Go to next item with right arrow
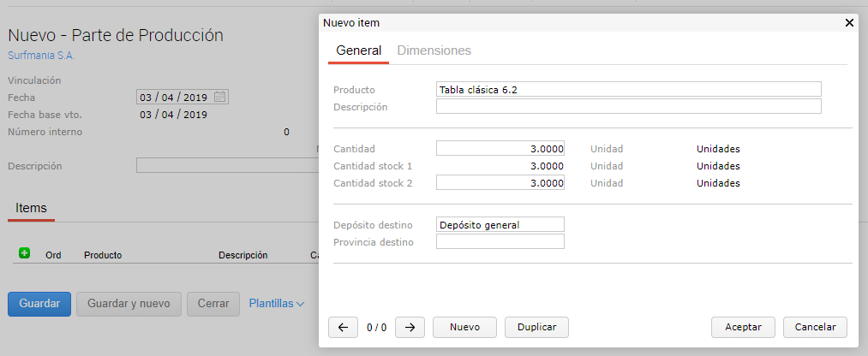This screenshot has height=356, width=868. click(410, 327)
